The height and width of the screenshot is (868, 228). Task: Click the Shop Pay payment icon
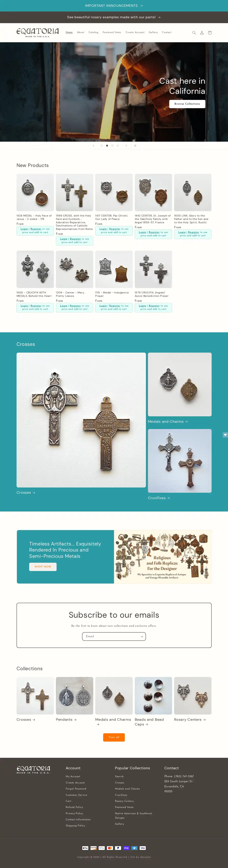click(126, 848)
